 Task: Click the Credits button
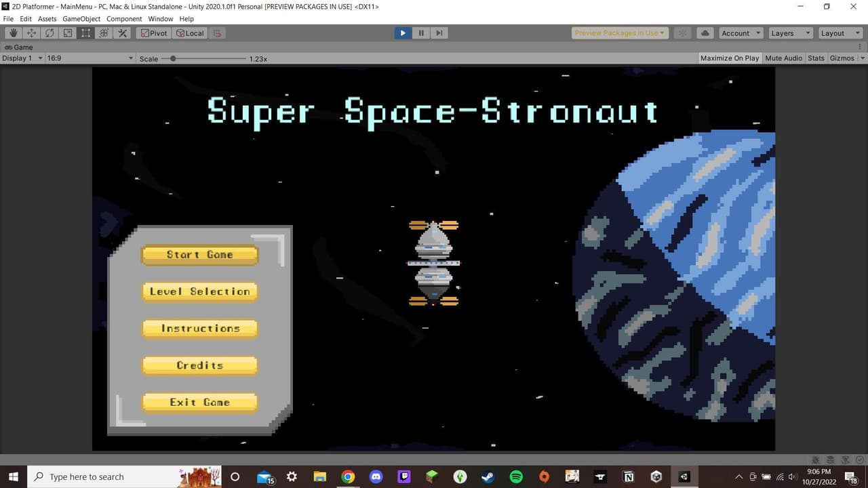coord(199,366)
